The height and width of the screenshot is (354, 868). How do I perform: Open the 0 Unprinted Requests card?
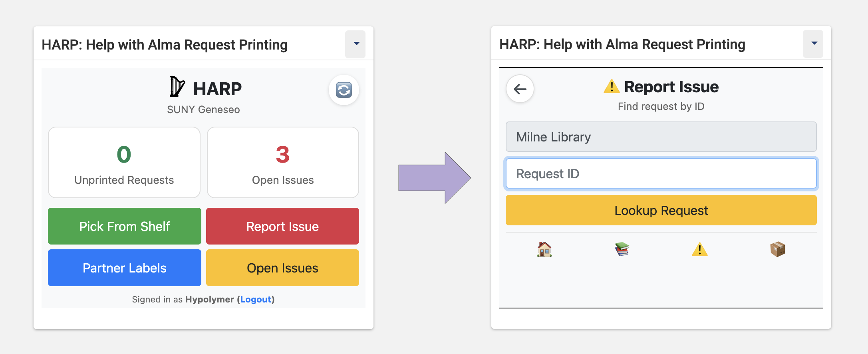coord(124,162)
